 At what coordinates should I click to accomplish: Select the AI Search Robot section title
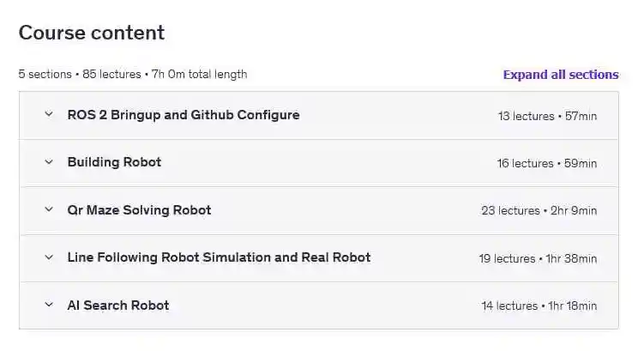click(118, 306)
